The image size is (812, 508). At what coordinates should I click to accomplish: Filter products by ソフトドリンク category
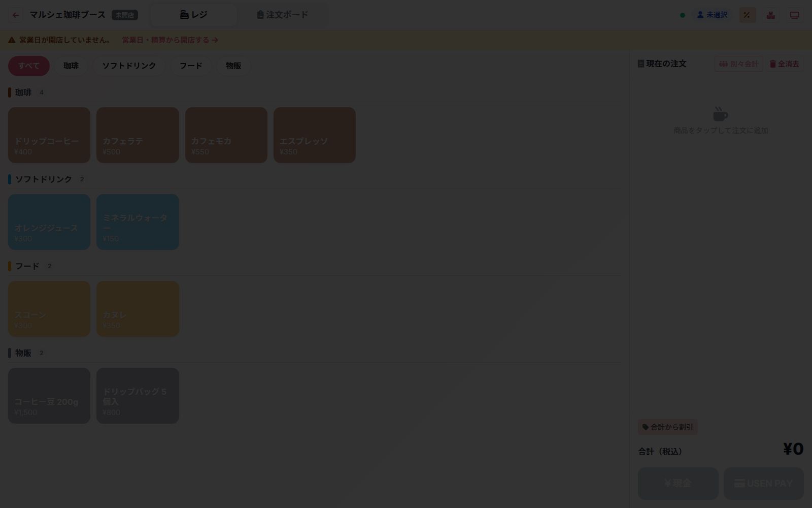[129, 66]
